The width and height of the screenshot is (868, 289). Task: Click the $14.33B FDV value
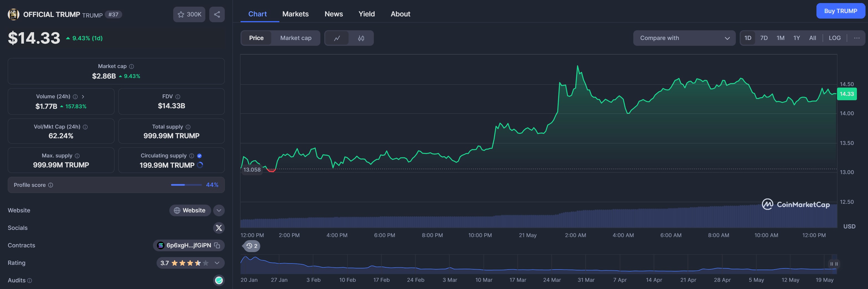[172, 106]
